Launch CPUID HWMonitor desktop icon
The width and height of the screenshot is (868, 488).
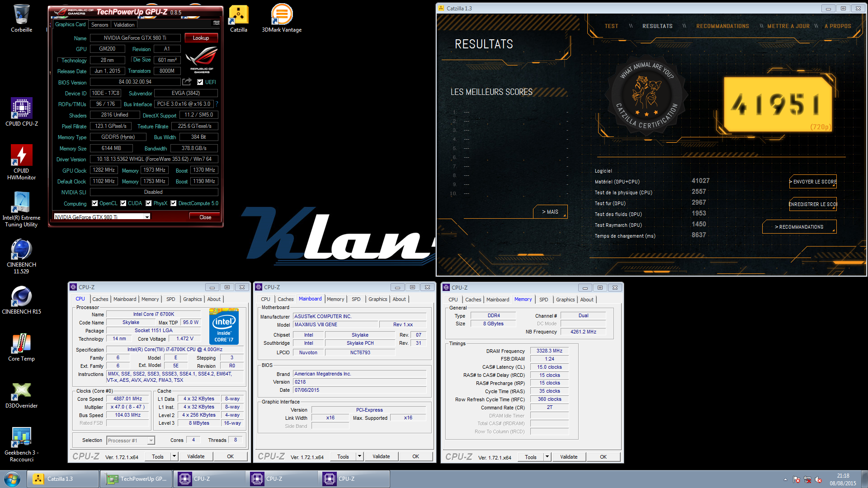click(21, 162)
